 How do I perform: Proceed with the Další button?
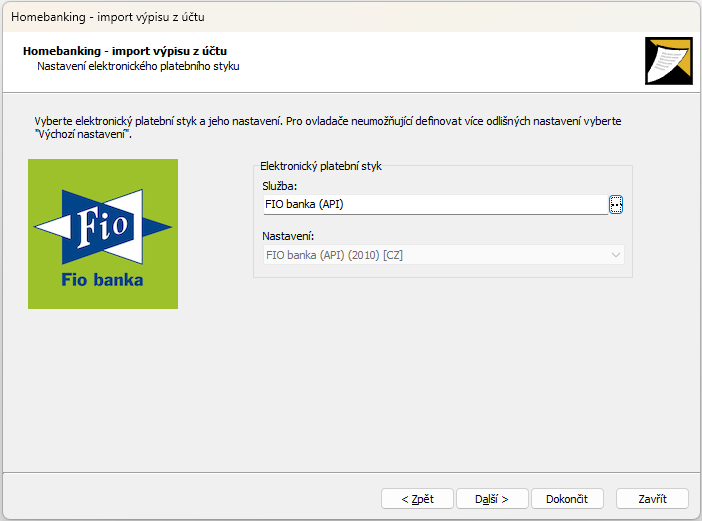pyautogui.click(x=492, y=499)
